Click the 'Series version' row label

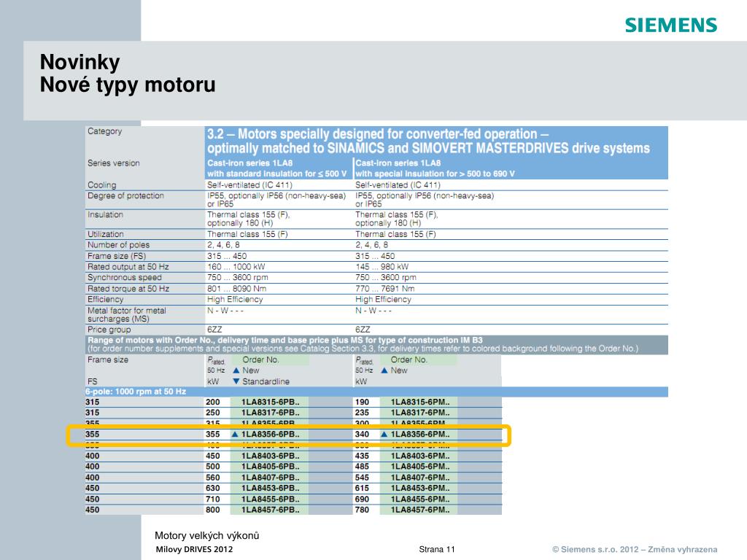coord(113,163)
